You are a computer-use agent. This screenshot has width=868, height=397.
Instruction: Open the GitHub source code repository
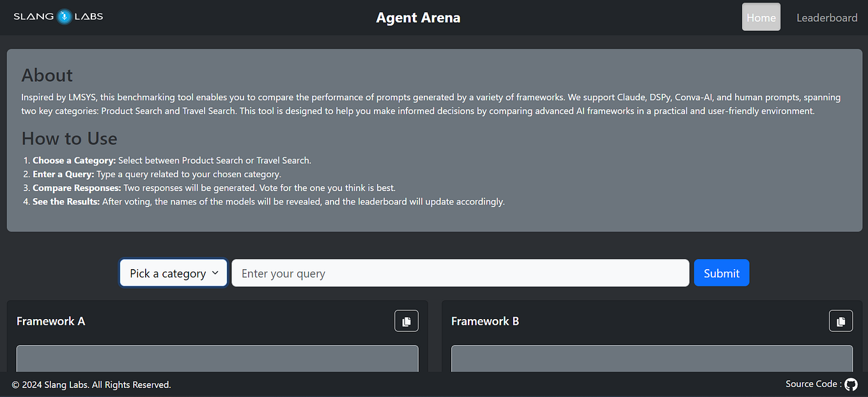[x=851, y=384]
